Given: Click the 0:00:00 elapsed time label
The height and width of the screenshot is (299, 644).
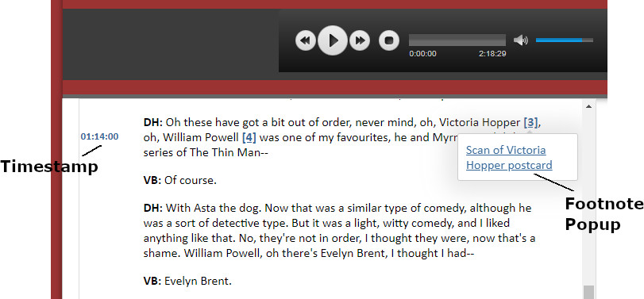Looking at the screenshot, I should coord(422,54).
